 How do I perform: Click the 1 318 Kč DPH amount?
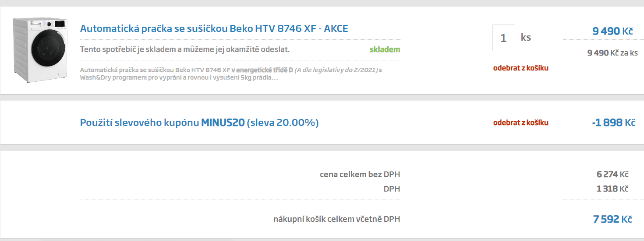point(612,189)
